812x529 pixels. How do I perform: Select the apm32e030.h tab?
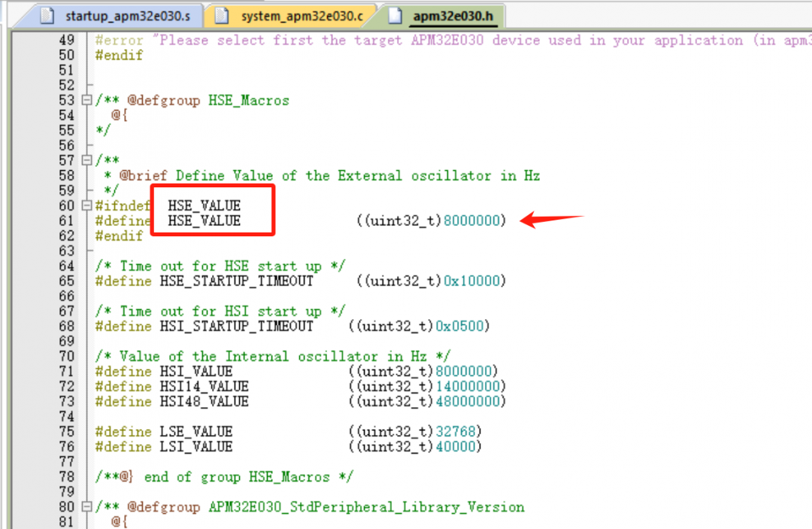(453, 16)
